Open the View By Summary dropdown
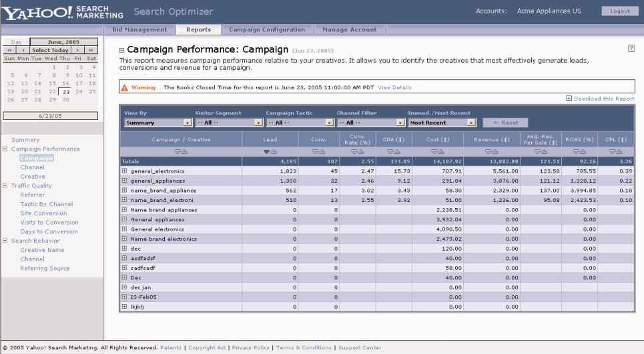This screenshot has height=354, width=644. [187, 123]
